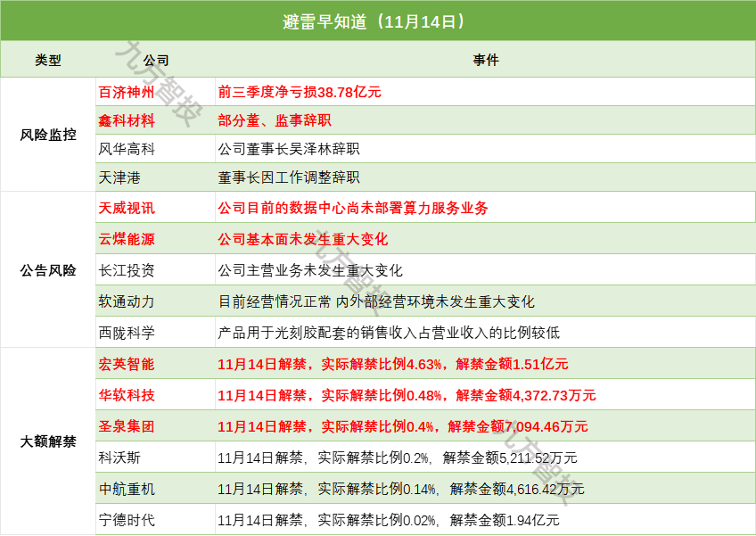Select company 天威视讯
This screenshot has height=536, width=756.
pos(127,208)
